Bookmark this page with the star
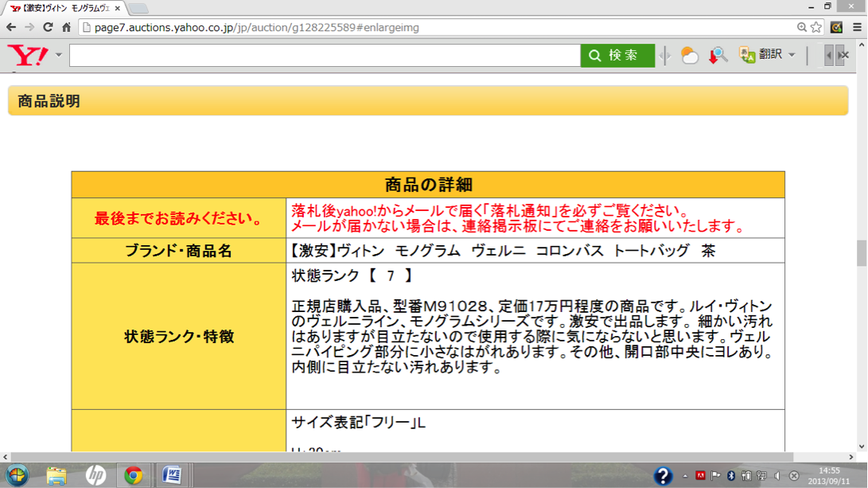Image resolution: width=868 pixels, height=488 pixels. [816, 27]
